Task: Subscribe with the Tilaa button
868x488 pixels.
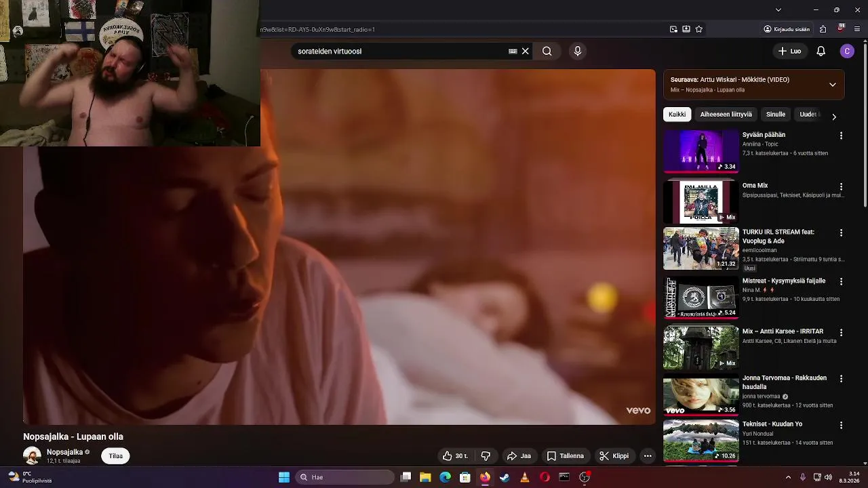Action: tap(116, 456)
